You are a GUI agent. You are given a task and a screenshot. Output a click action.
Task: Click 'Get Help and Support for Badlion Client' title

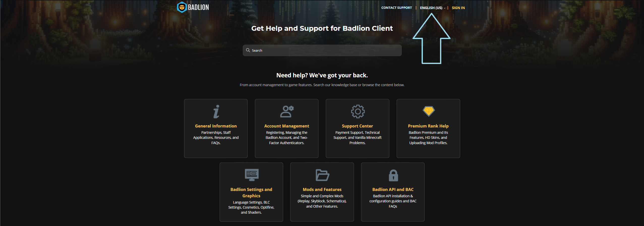coord(322,28)
